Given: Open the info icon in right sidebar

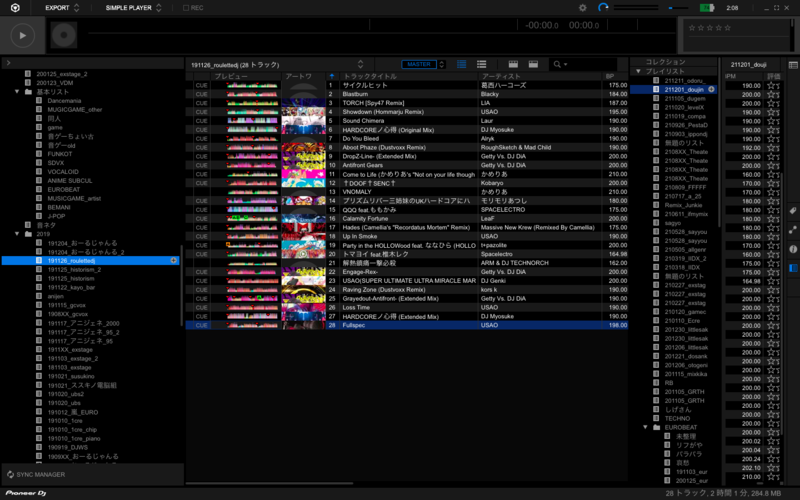Looking at the screenshot, I should [793, 249].
